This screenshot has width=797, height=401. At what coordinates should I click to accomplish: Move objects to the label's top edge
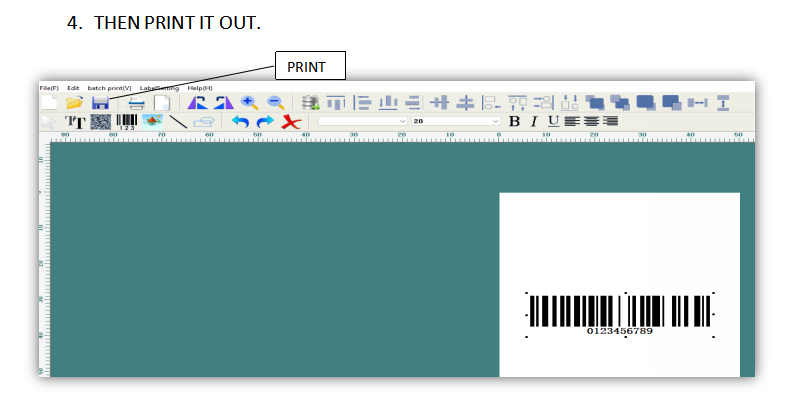(x=517, y=103)
